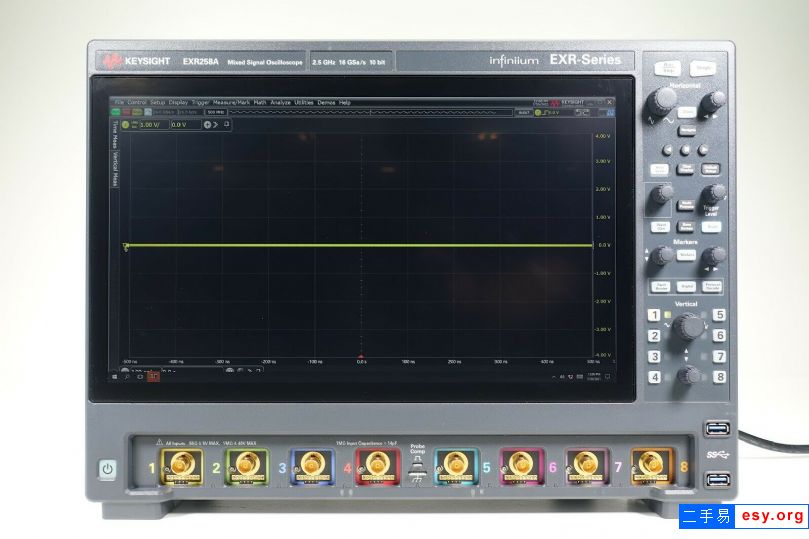Image resolution: width=809 pixels, height=539 pixels.
Task: Open the Windows Start menu
Action: (x=115, y=377)
